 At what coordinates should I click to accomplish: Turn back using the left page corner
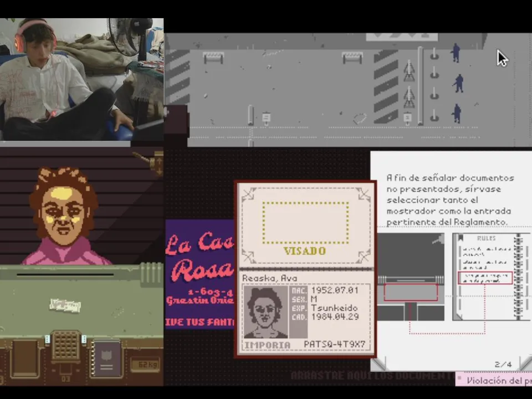tap(378, 364)
